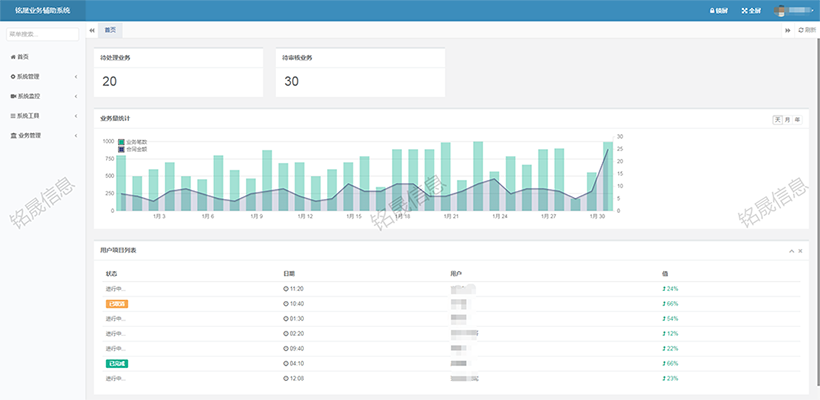Click the tab scroll right double-arrow

787,30
